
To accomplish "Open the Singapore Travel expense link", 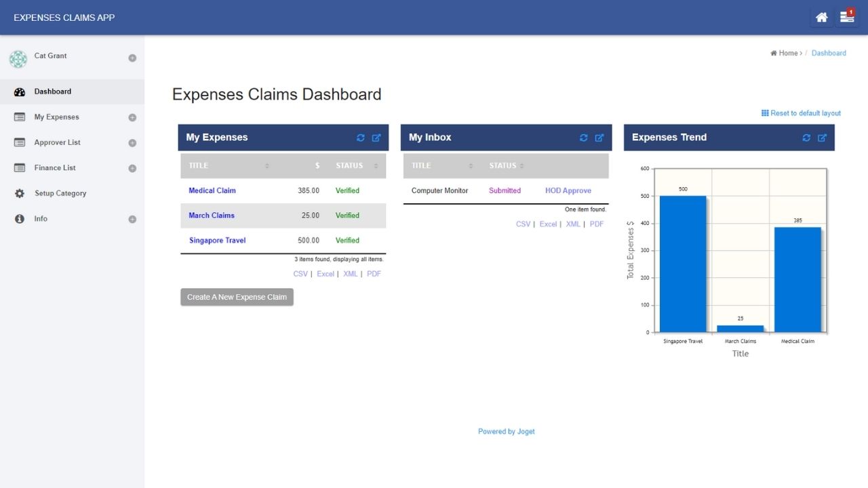I will click(x=217, y=241).
